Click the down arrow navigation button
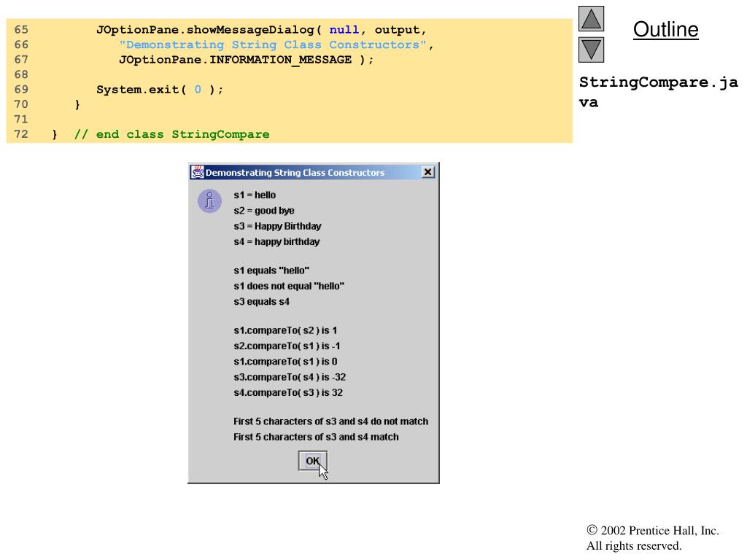747x560 pixels. (591, 50)
